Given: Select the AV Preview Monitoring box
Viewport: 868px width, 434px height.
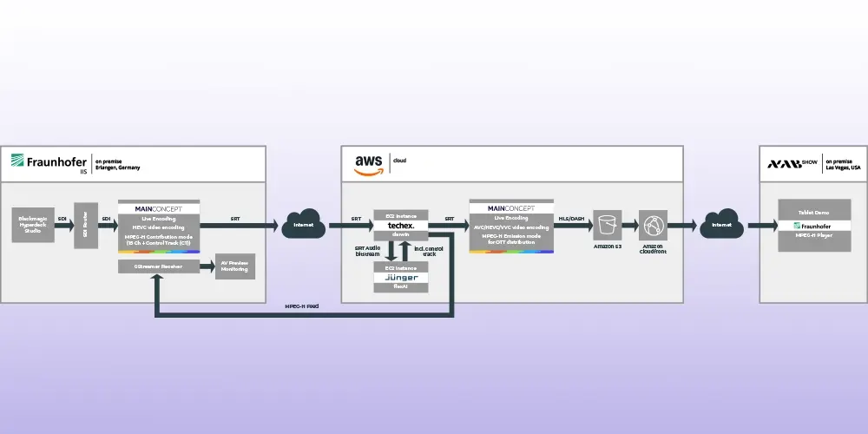Looking at the screenshot, I should (x=234, y=266).
